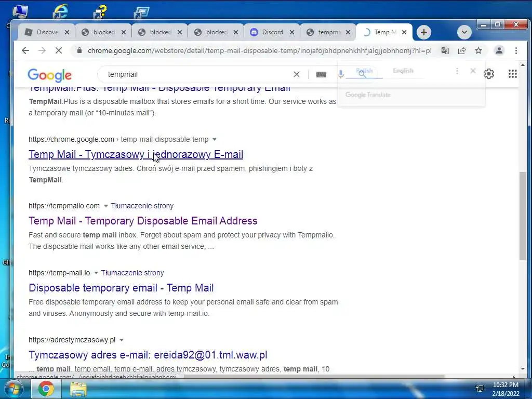Click Chrome in the taskbar
Viewport: 532px width, 399px height.
coord(46,389)
